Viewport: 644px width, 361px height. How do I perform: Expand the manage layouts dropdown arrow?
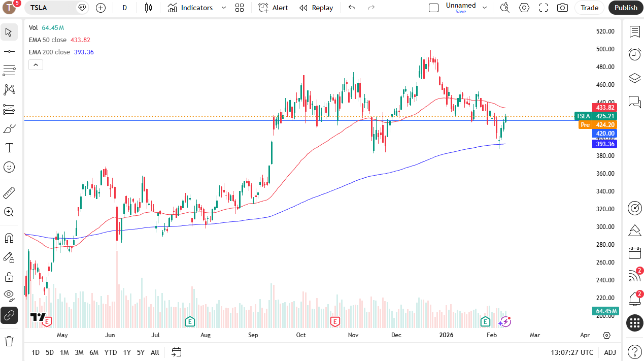(x=484, y=8)
